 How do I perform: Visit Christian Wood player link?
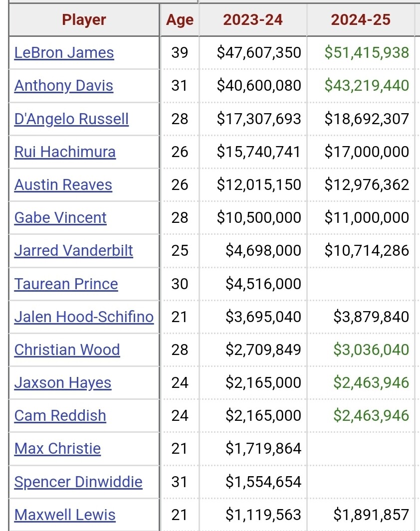tap(67, 350)
